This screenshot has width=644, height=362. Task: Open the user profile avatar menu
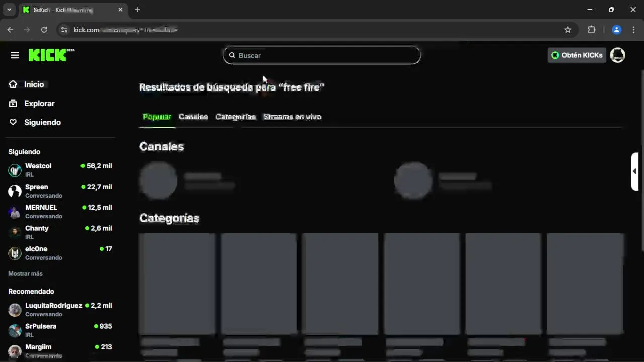(617, 55)
